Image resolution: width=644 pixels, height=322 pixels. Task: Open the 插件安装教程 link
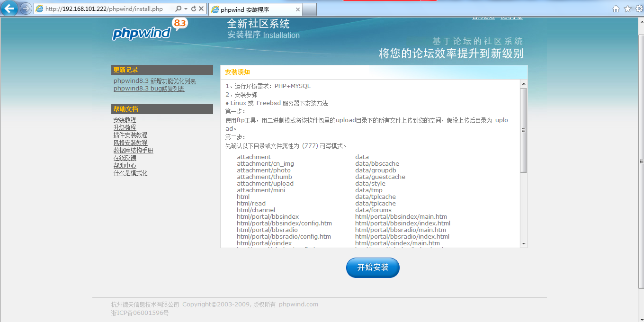pyautogui.click(x=130, y=135)
